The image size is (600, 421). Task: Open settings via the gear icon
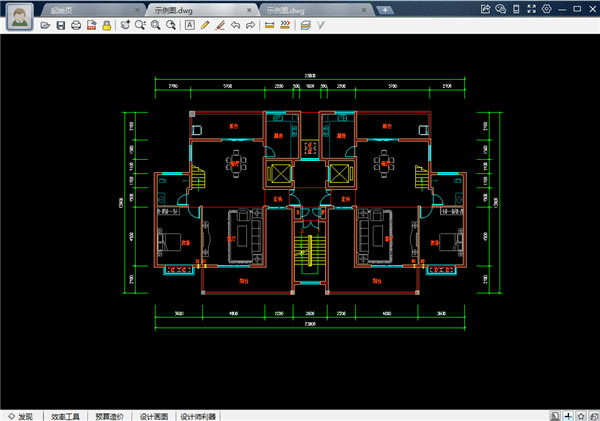[x=545, y=8]
